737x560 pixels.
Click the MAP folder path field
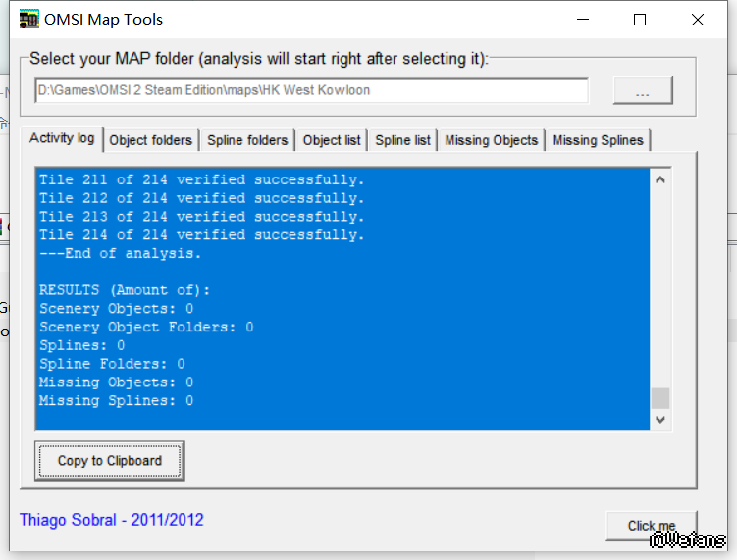pos(311,90)
